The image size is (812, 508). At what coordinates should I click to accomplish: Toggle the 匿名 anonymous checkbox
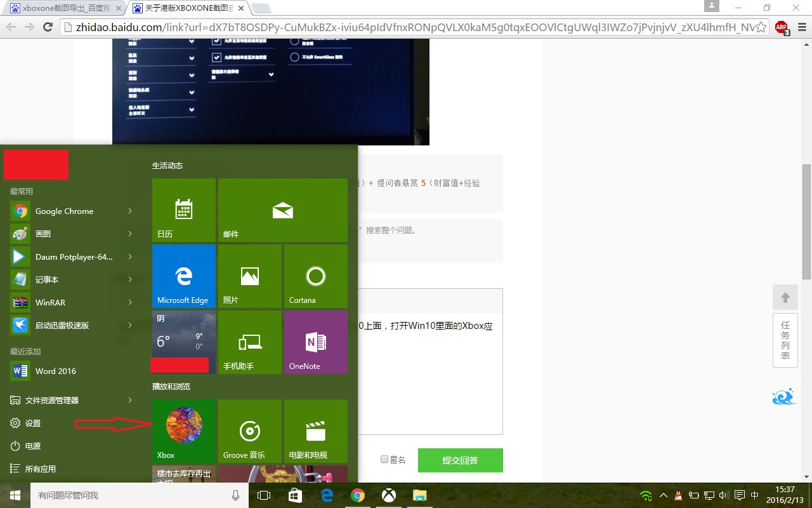(x=384, y=459)
